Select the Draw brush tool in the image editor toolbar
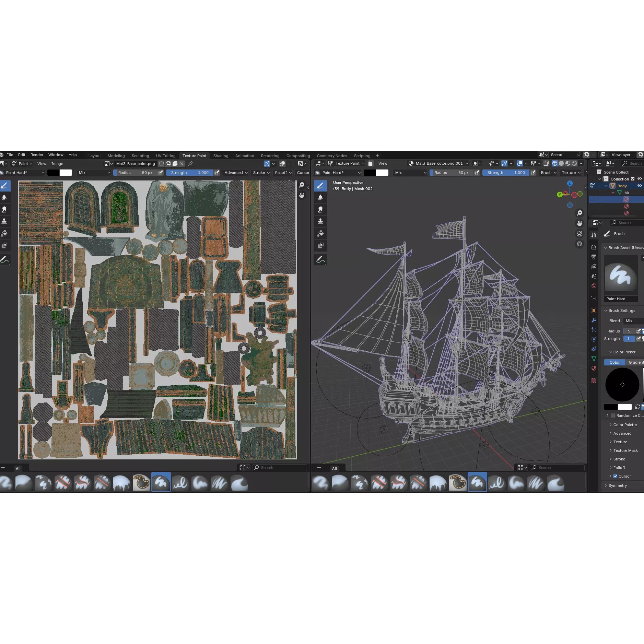 (x=5, y=186)
